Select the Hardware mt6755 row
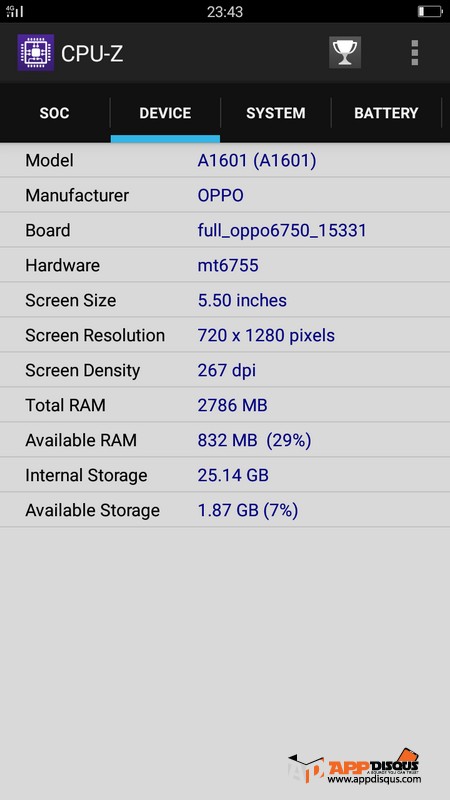 [x=225, y=265]
